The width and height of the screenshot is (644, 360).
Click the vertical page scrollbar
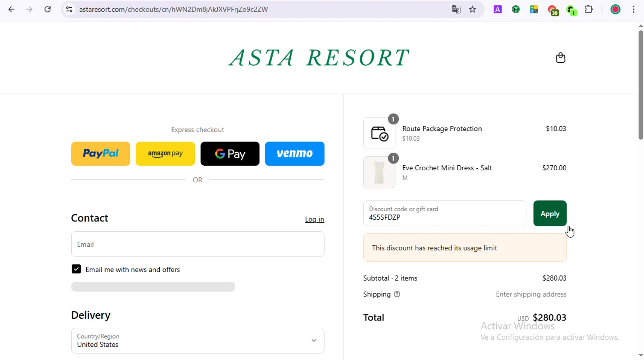point(641,85)
